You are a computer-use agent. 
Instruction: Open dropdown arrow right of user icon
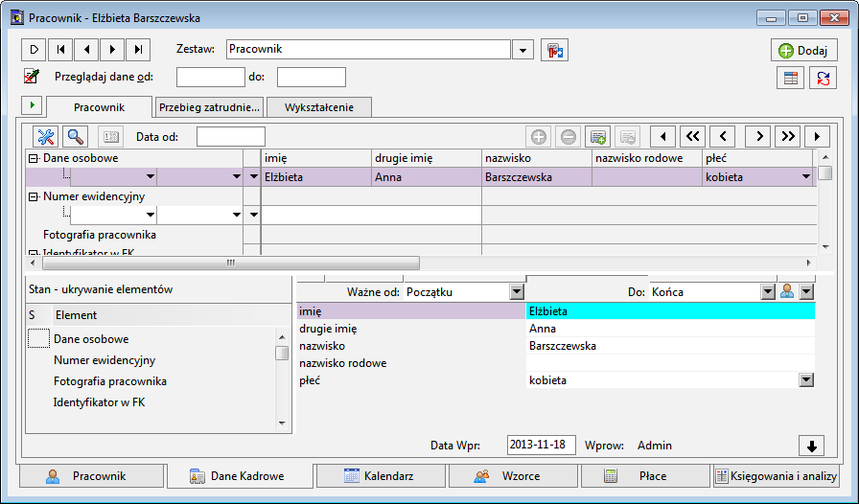coord(806,292)
